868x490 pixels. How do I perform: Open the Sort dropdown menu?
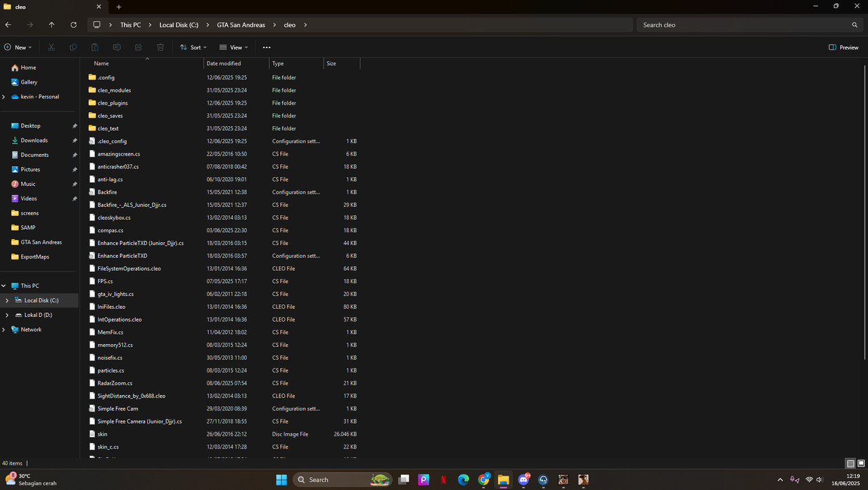pyautogui.click(x=193, y=48)
